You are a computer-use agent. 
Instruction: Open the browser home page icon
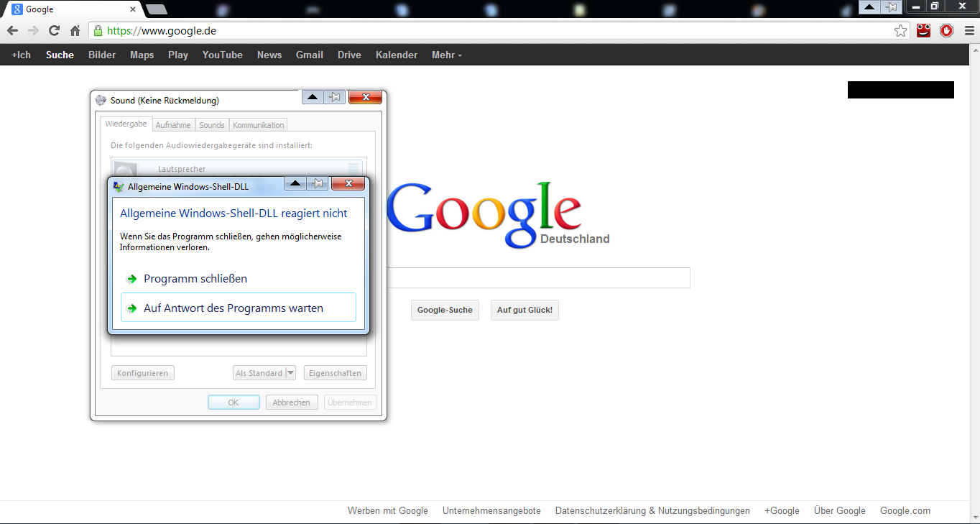(75, 31)
